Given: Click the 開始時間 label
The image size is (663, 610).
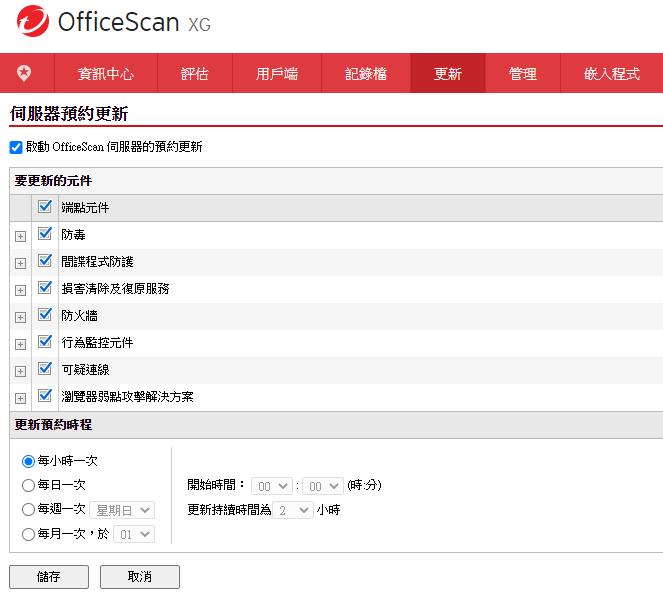Looking at the screenshot, I should click(216, 485).
